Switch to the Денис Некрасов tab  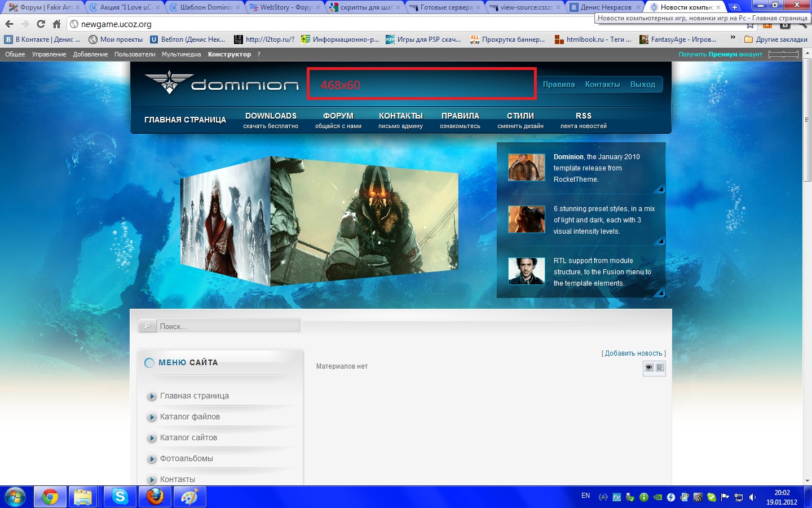tap(605, 7)
